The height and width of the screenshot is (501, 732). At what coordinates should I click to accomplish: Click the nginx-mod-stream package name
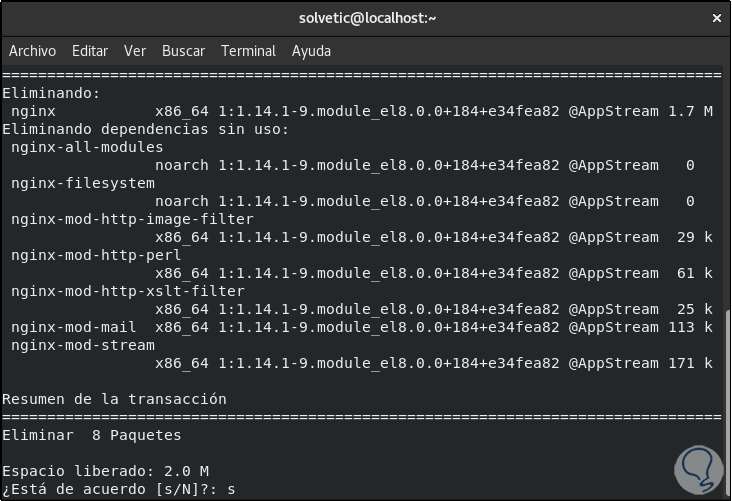pos(83,345)
